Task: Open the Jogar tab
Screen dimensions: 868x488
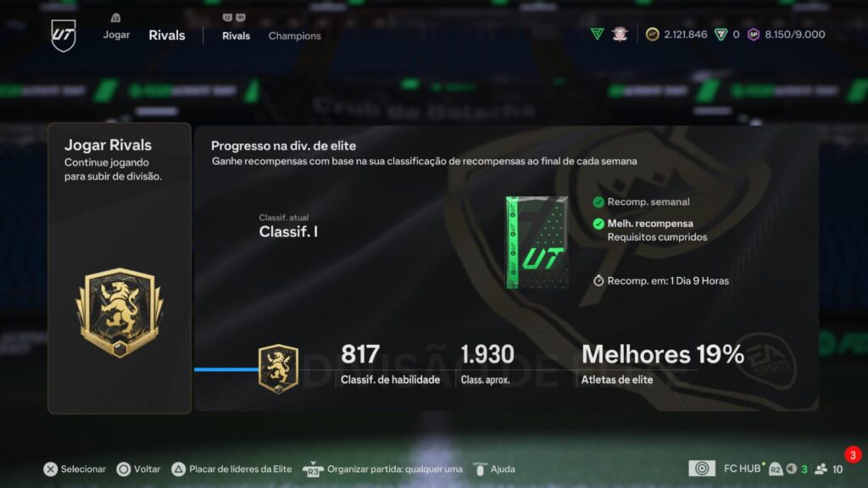Action: [116, 34]
